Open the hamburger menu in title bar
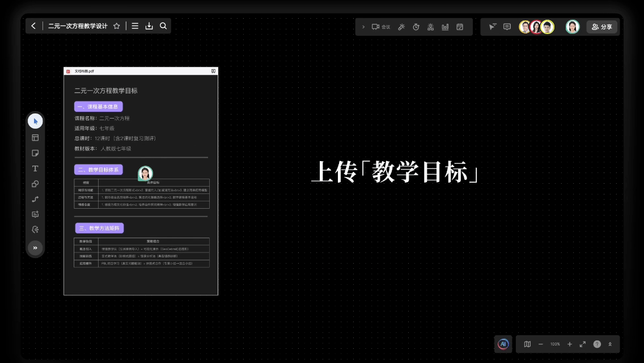 click(x=135, y=26)
